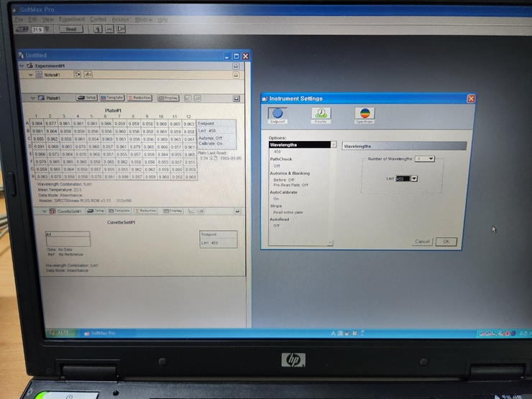Select the Spectrum read mode icon
This screenshot has height=399, width=532.
point(364,114)
